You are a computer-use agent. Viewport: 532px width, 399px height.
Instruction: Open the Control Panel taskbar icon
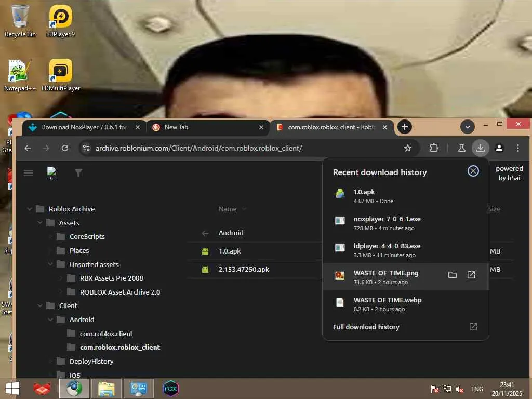(138, 389)
